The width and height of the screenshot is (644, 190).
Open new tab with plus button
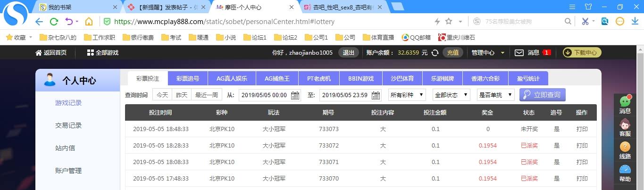coord(397,7)
